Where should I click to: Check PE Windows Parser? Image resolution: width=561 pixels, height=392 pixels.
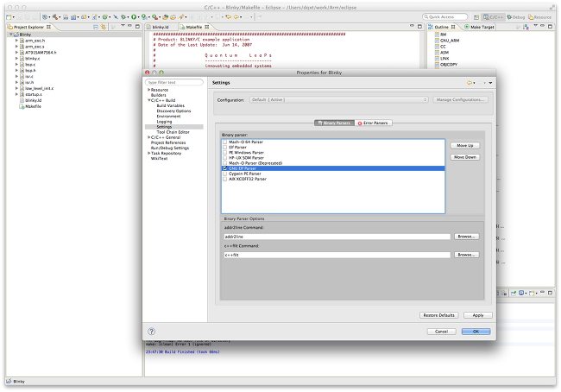coord(225,153)
